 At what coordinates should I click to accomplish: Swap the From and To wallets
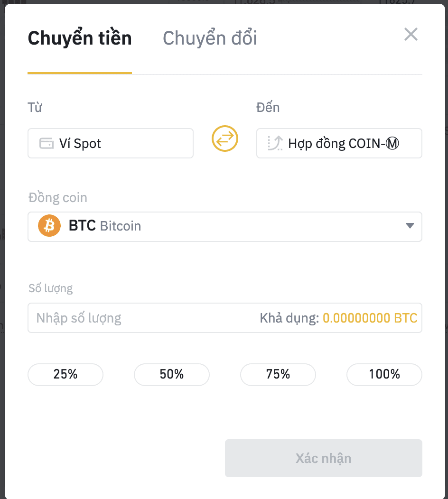pos(225,139)
